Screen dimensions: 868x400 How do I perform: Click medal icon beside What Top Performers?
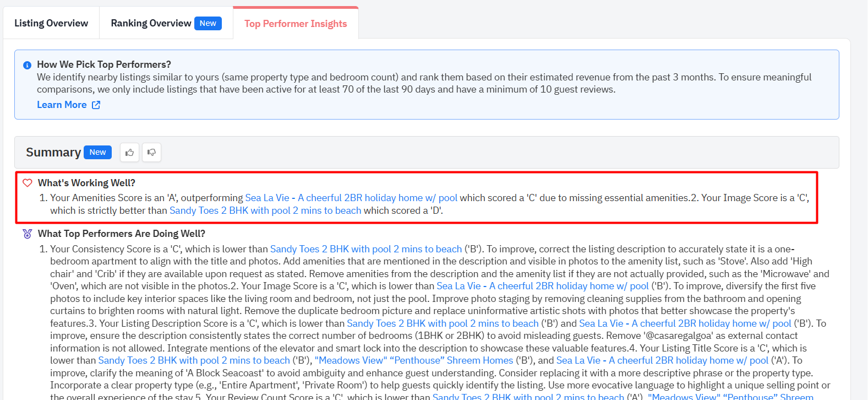click(27, 234)
